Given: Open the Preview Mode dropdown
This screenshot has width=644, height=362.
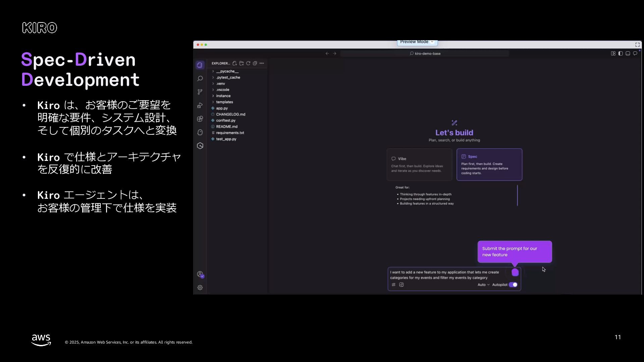Looking at the screenshot, I should 417,42.
